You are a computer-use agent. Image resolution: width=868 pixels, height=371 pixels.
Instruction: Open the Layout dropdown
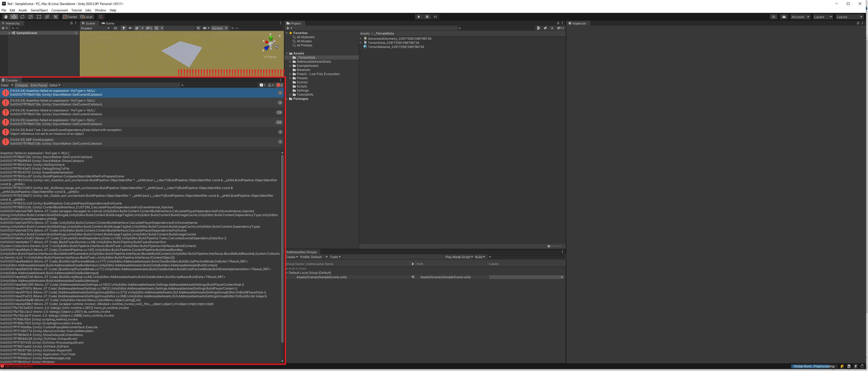tap(849, 17)
